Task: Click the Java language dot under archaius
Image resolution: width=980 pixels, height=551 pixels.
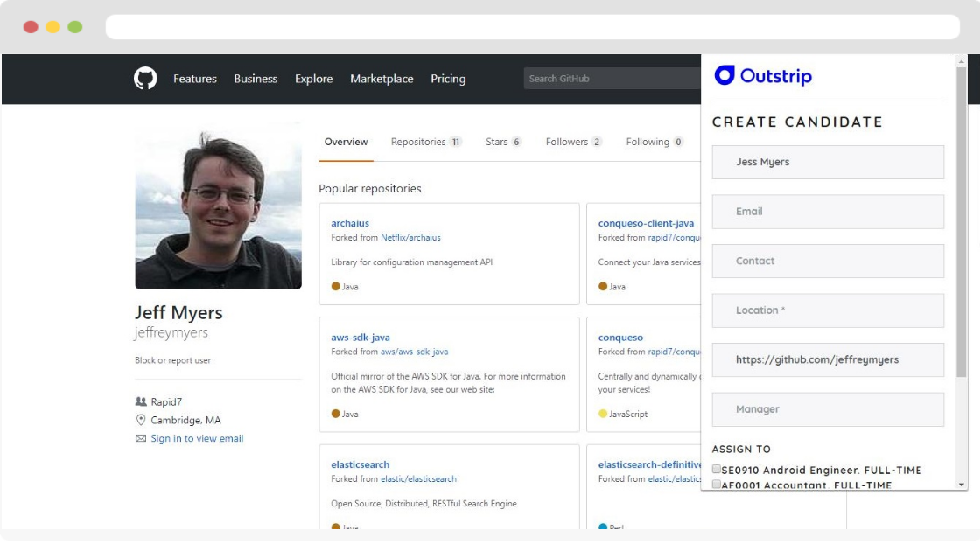Action: click(336, 287)
